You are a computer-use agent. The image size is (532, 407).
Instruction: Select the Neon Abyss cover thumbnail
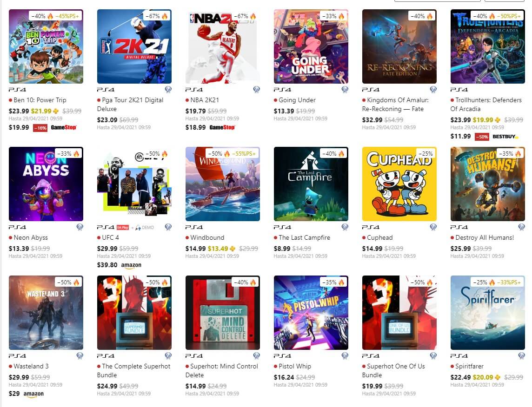46,184
